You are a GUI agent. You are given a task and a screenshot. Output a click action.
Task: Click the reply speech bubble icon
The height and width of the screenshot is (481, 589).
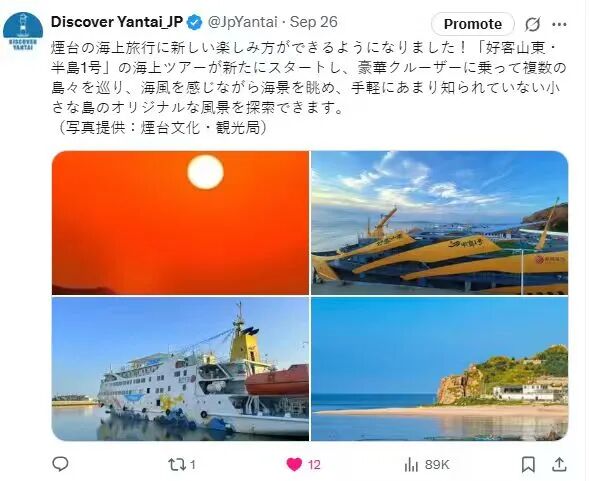click(60, 464)
